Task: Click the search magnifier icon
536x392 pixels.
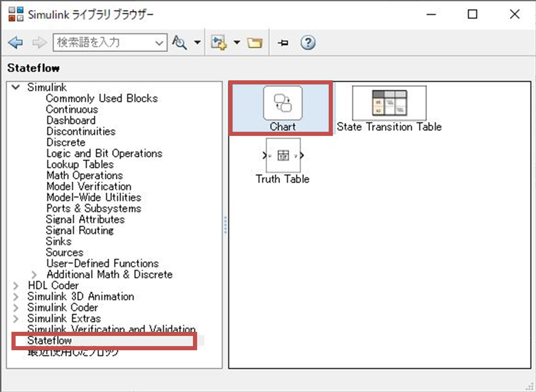Action: click(180, 42)
